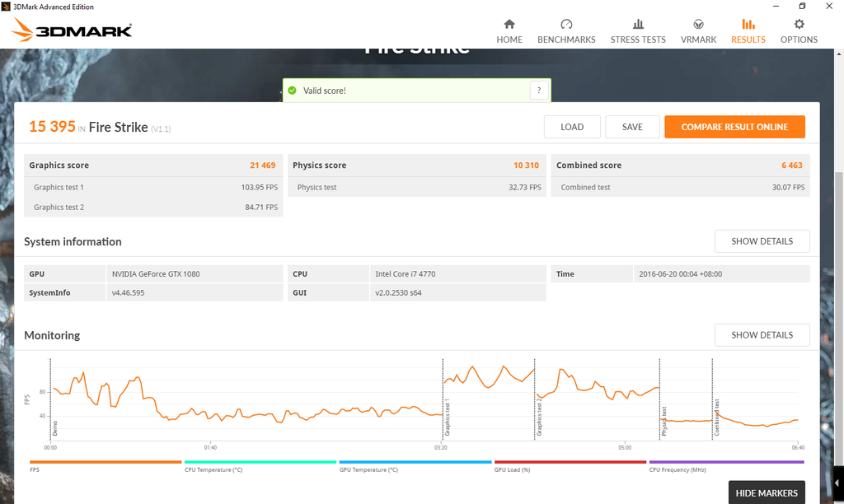Load a saved result
This screenshot has width=844, height=504.
[x=572, y=127]
